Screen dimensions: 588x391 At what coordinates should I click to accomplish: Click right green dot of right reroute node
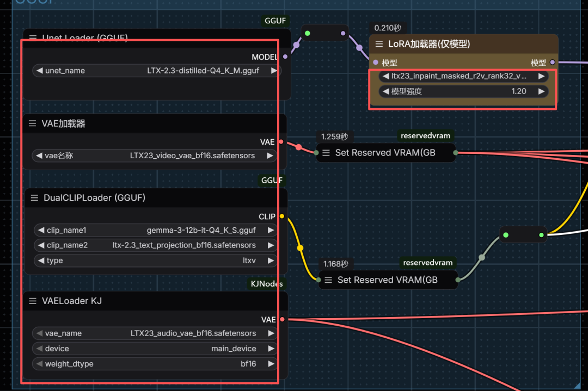click(x=542, y=235)
